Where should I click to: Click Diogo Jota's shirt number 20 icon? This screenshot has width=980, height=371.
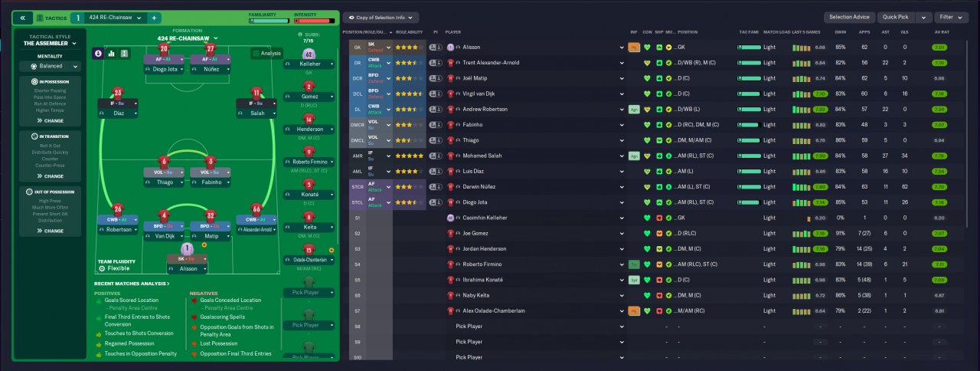click(x=164, y=49)
